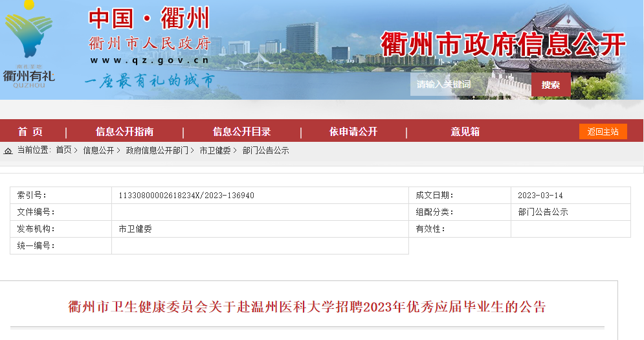
Task: Open the 信息公开指南 menu item
Action: pyautogui.click(x=125, y=131)
